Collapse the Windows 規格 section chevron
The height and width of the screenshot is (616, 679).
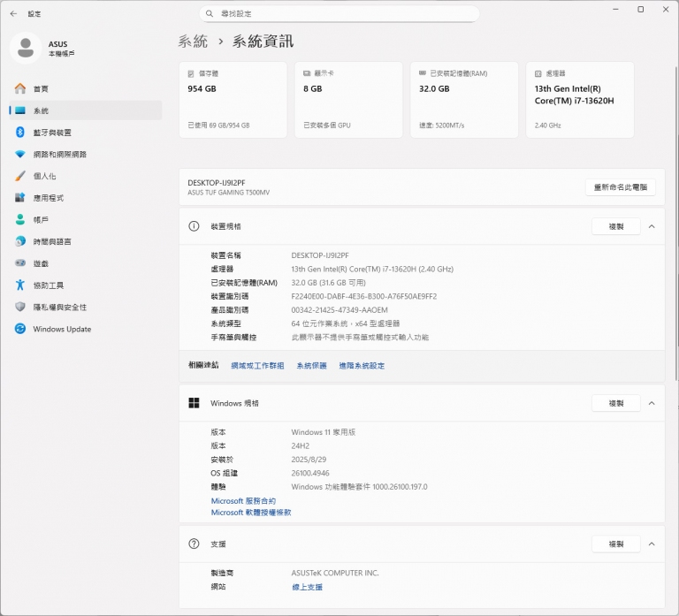click(x=652, y=403)
